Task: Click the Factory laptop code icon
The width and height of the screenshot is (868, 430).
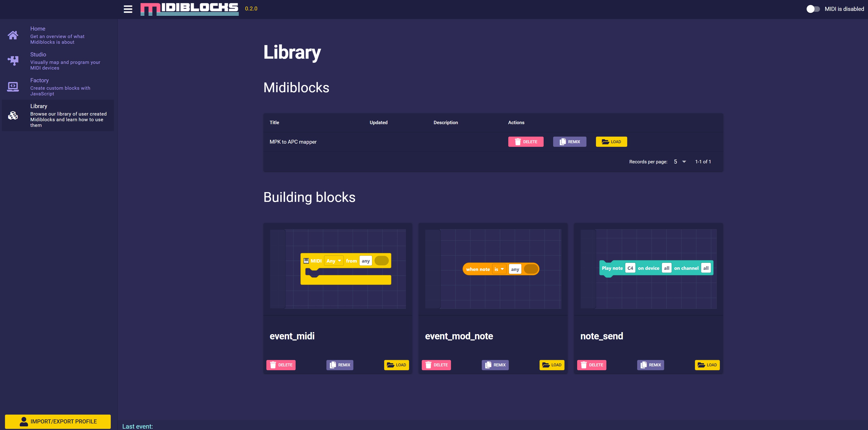Action: coord(13,87)
